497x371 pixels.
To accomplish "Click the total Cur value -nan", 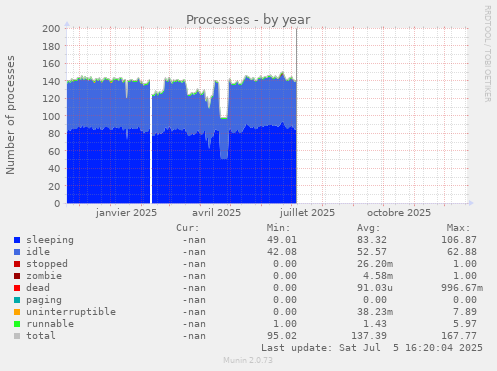I will coord(194,336).
